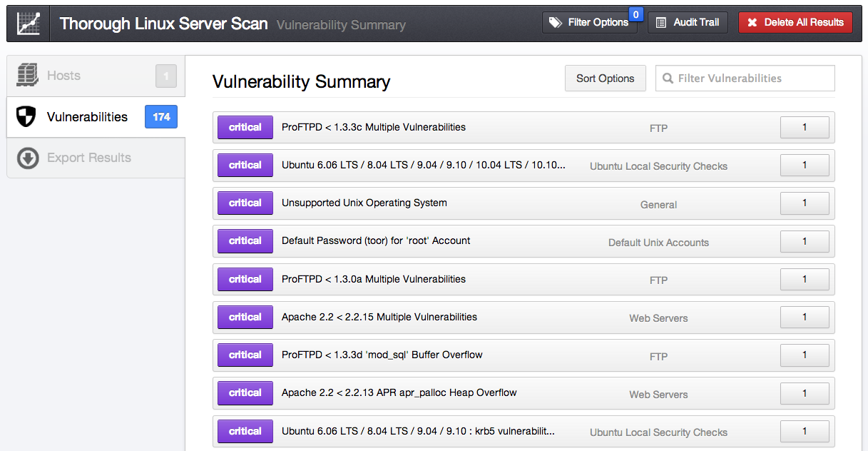Open the Ubuntu krb5 vulnerability entry

coord(524,432)
